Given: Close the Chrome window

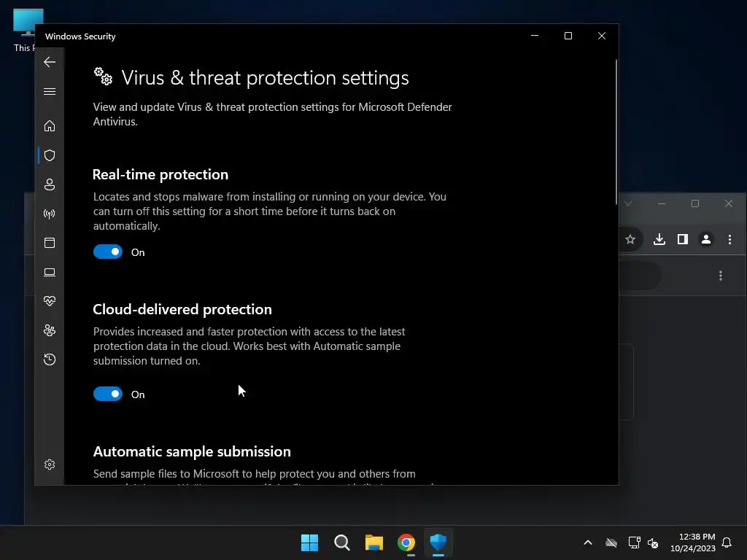Looking at the screenshot, I should (x=729, y=203).
